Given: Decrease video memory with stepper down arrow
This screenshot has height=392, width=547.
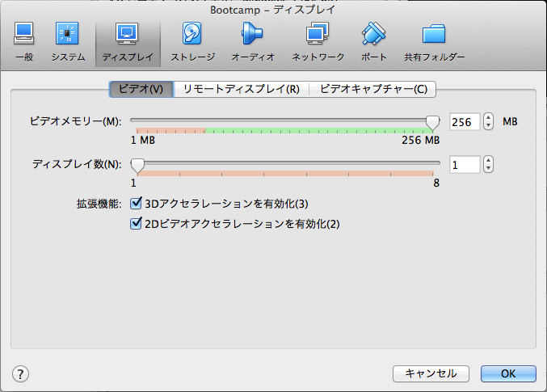Looking at the screenshot, I should click(488, 125).
